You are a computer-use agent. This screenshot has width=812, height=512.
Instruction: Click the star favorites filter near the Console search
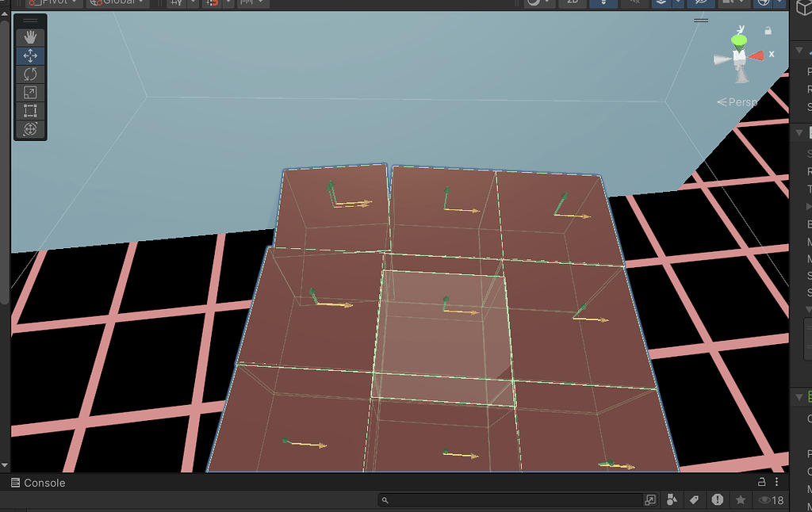click(741, 499)
